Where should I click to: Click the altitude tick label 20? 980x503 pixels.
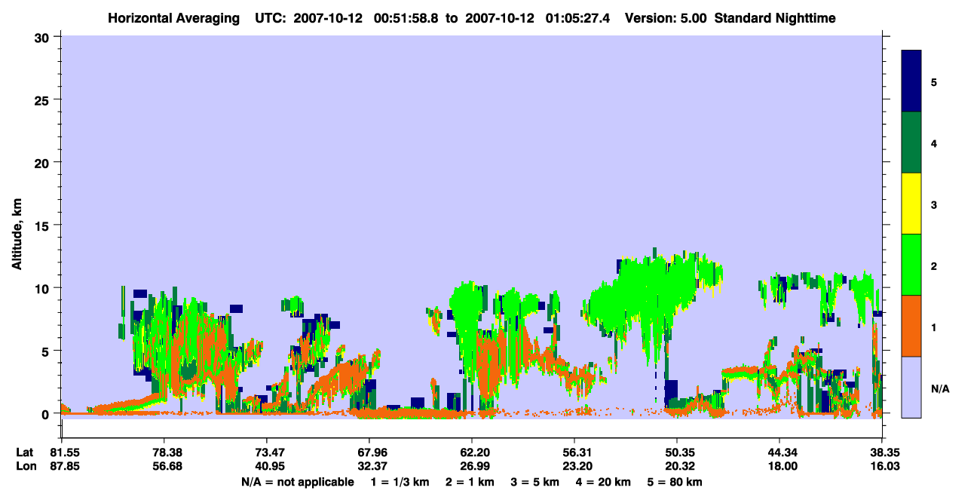tap(43, 162)
